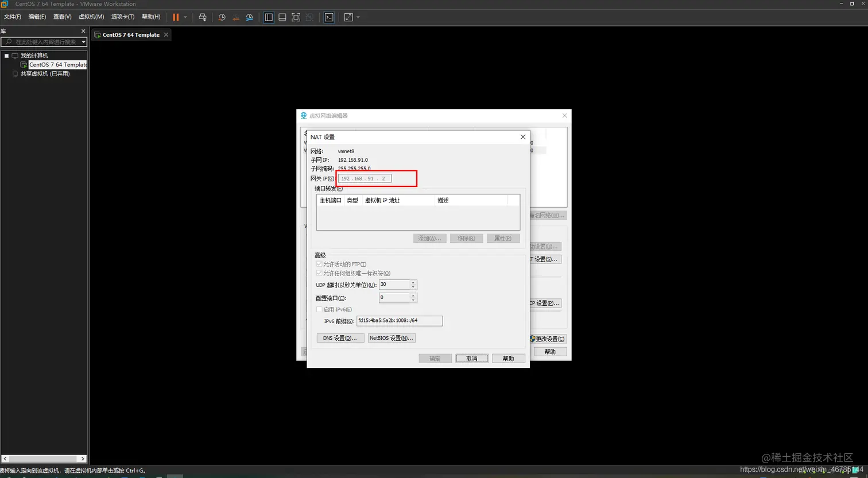Click the UDP 超时 value field
The height and width of the screenshot is (478, 868).
tap(394, 285)
